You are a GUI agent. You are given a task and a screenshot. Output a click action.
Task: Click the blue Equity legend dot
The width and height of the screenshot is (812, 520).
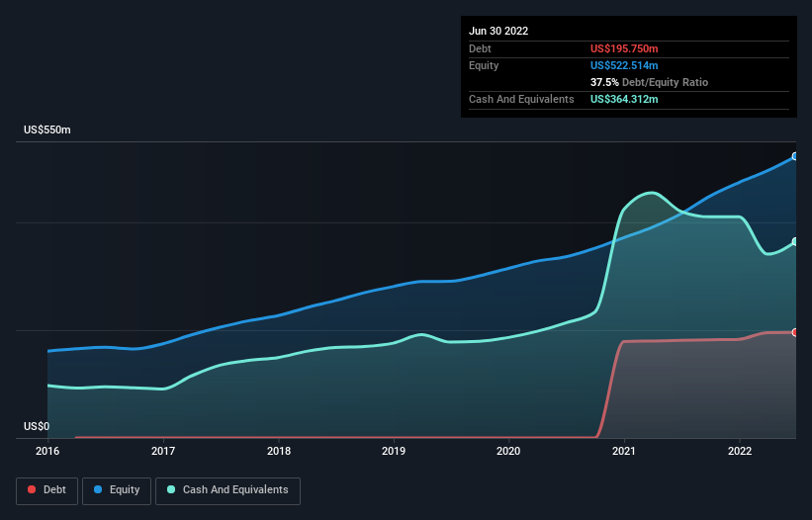98,489
